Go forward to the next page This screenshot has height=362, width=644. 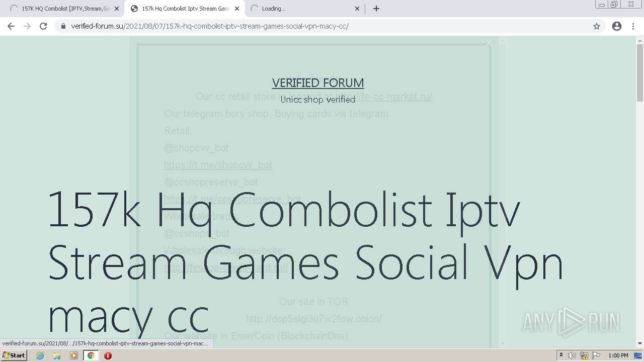[x=27, y=26]
